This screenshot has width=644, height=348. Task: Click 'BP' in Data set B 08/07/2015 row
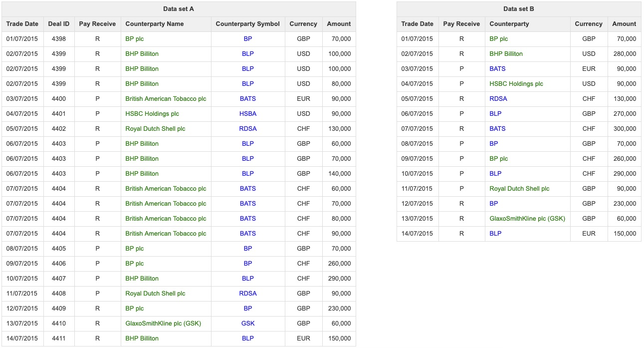pyautogui.click(x=494, y=144)
